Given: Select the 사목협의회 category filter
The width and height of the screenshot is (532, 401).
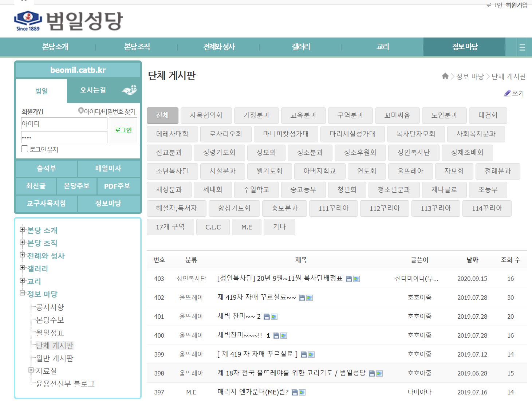Looking at the screenshot, I should coord(206,115).
